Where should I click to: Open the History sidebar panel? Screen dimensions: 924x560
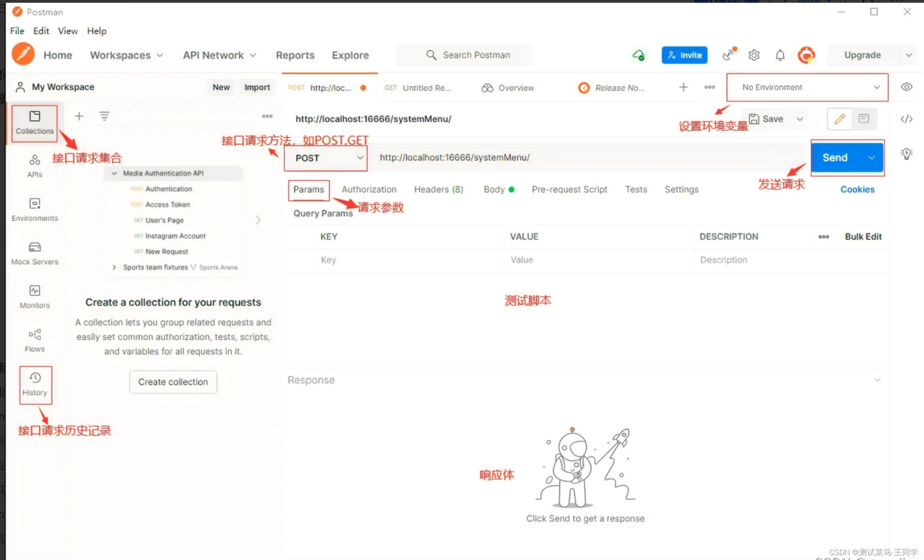click(x=35, y=384)
